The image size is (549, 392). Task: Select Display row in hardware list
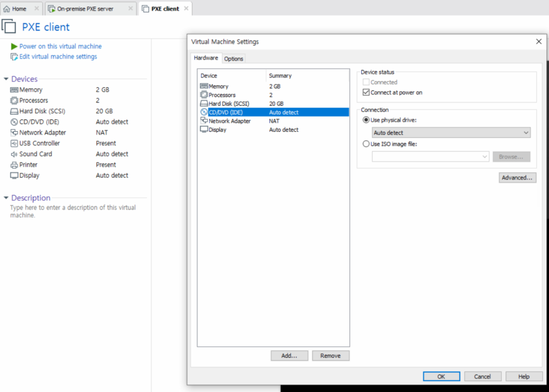tap(274, 130)
